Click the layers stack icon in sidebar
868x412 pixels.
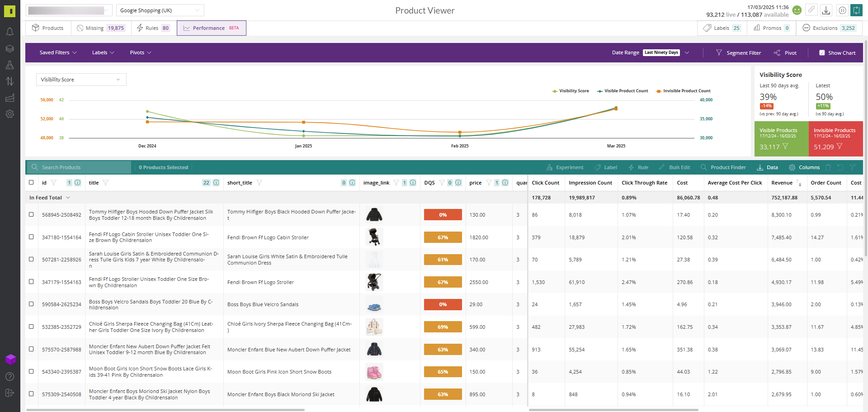[9, 48]
